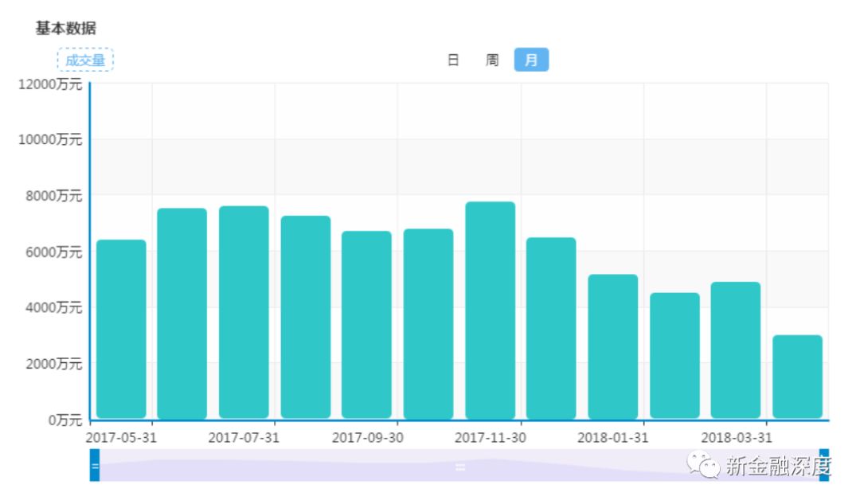The image size is (860, 504).
Task: Click the bar for 2017-09-30
Action: click(366, 325)
